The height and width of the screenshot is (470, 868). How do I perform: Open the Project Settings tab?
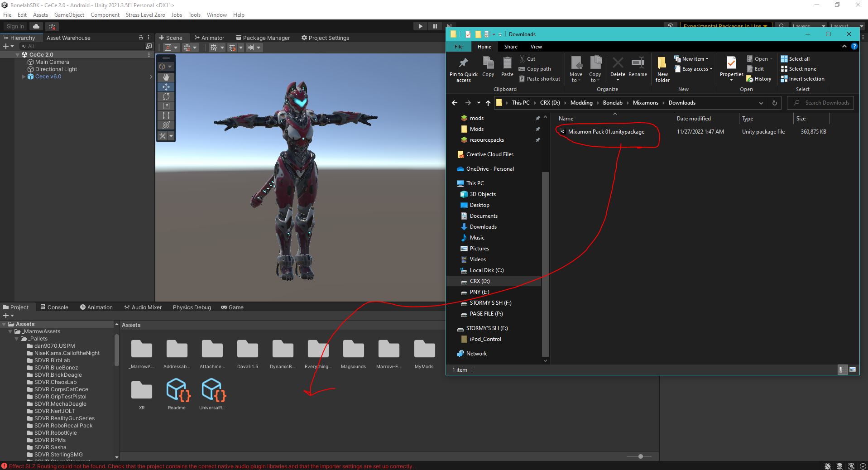point(325,38)
